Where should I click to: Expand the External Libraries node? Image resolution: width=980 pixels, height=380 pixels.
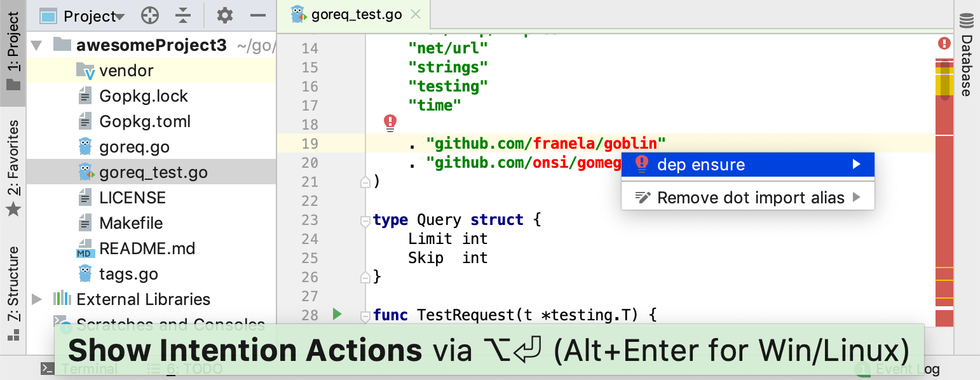(x=36, y=299)
